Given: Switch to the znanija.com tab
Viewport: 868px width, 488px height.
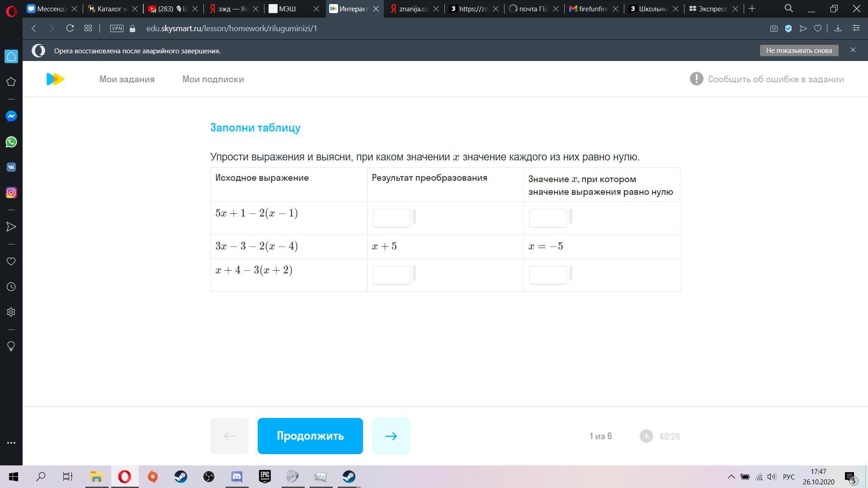Looking at the screenshot, I should [x=413, y=9].
